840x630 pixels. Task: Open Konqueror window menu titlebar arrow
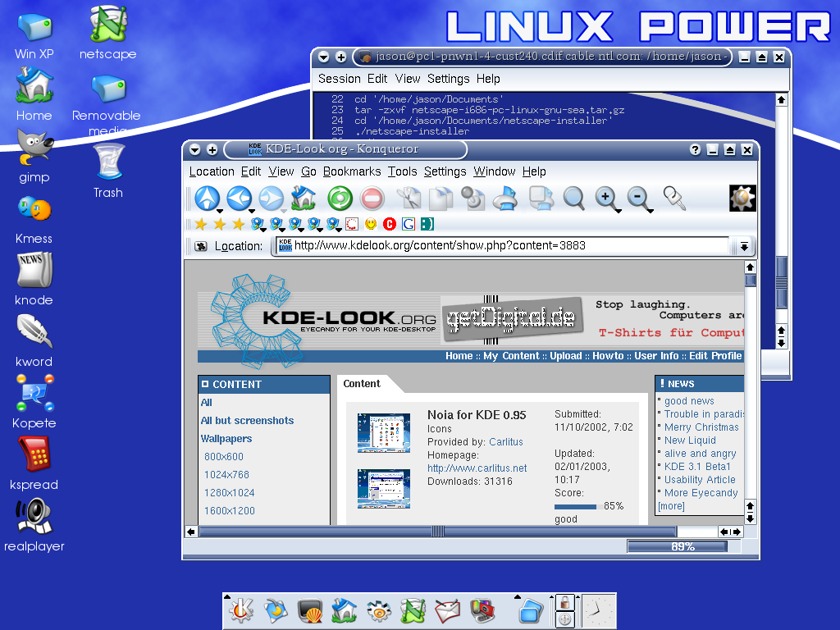[x=195, y=149]
